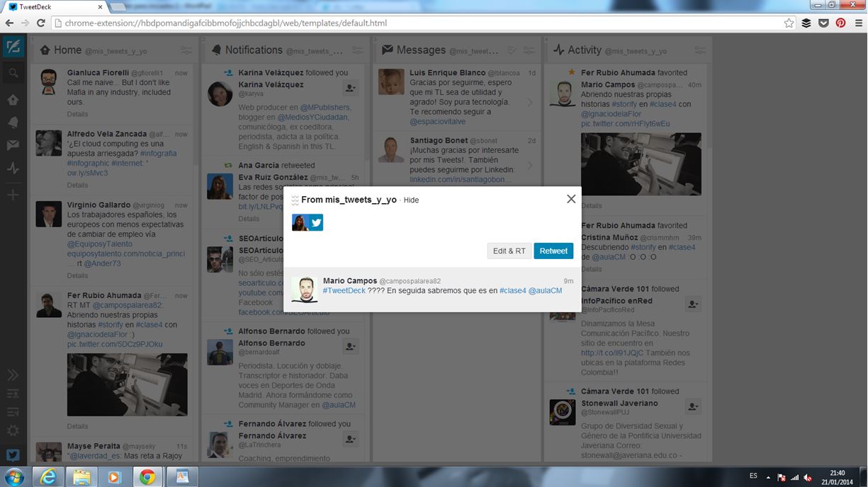Click the #clase4 hashtag in Mario's tweet
Viewport: 868px width, 487px height.
[512, 291]
